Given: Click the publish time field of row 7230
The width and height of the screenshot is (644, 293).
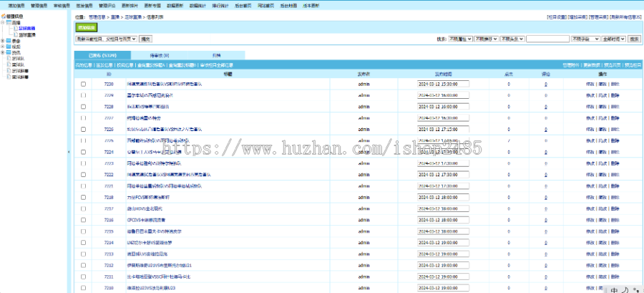Looking at the screenshot, I should click(x=443, y=84).
